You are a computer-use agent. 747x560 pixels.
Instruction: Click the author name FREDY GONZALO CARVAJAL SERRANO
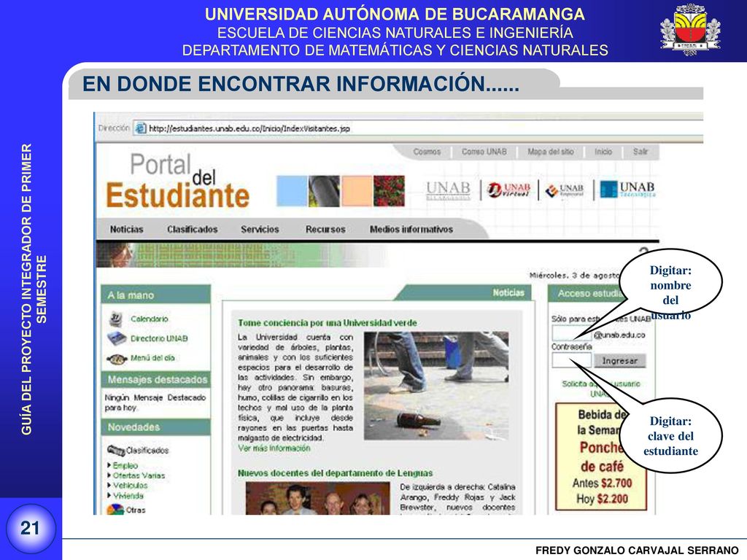click(x=637, y=551)
